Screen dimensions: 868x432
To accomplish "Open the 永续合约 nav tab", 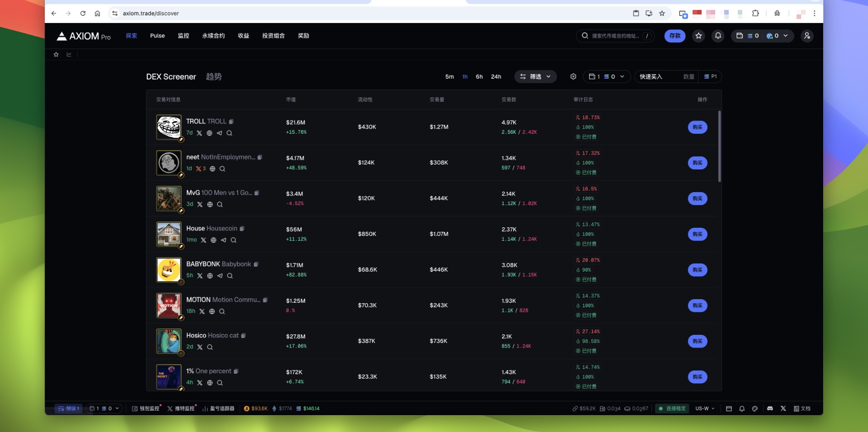I will click(213, 36).
